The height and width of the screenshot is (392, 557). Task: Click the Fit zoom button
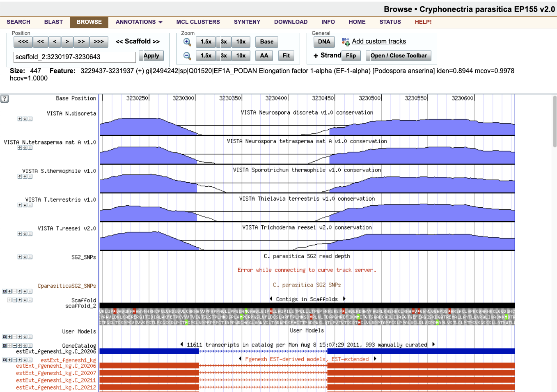[286, 56]
